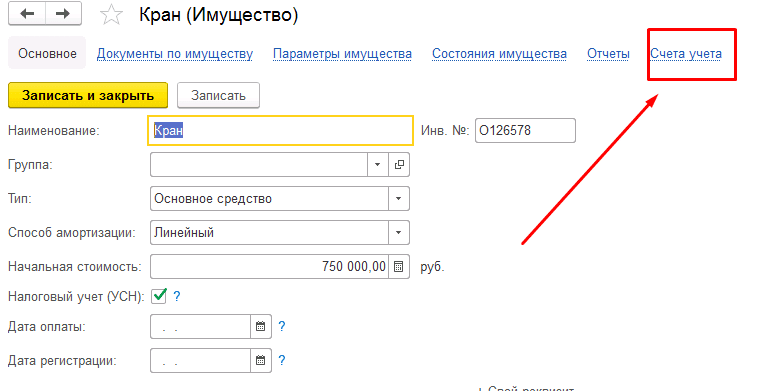This screenshot has width=783, height=391.
Task: Open the Счета учета tab
Action: pyautogui.click(x=686, y=53)
